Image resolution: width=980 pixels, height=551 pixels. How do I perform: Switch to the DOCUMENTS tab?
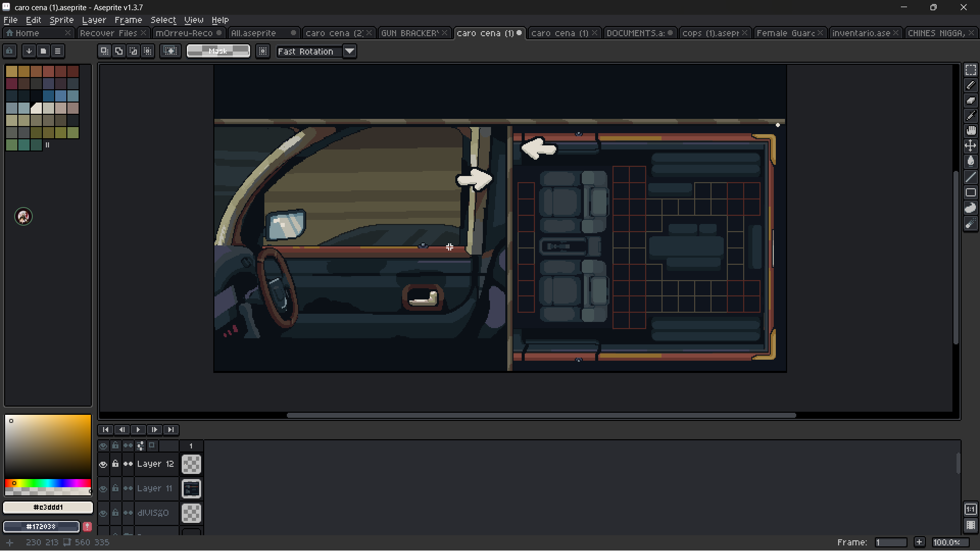click(635, 33)
